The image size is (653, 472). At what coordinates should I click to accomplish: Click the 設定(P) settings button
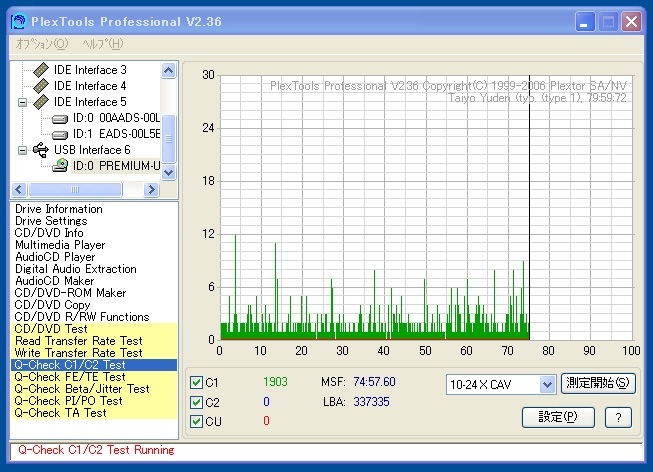[x=558, y=417]
